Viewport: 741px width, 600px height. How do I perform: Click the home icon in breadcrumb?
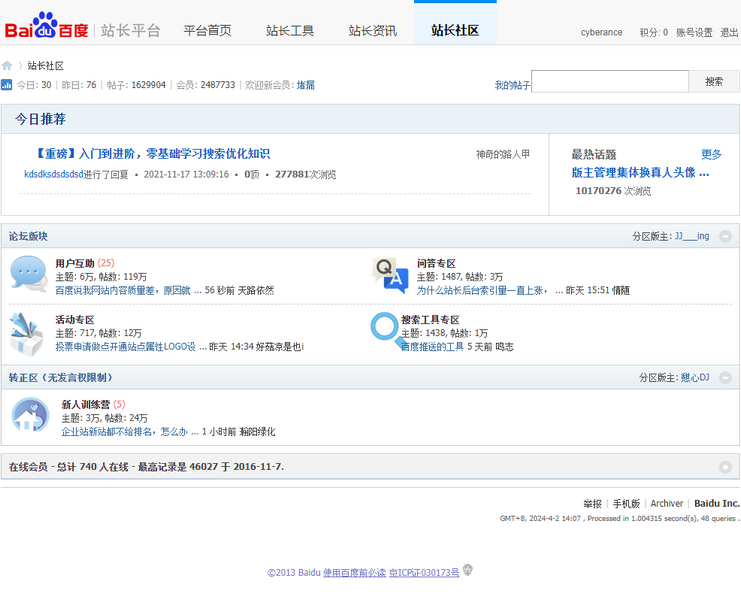7,66
